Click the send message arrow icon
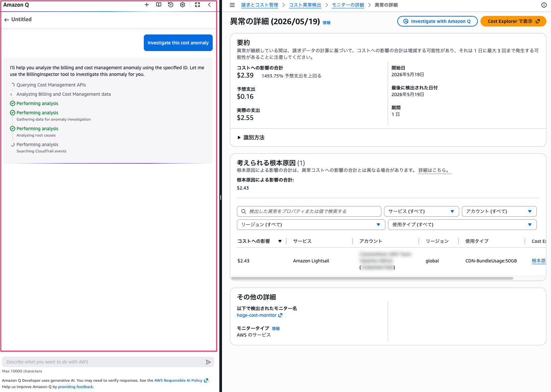Image resolution: width=551 pixels, height=392 pixels. tap(208, 362)
